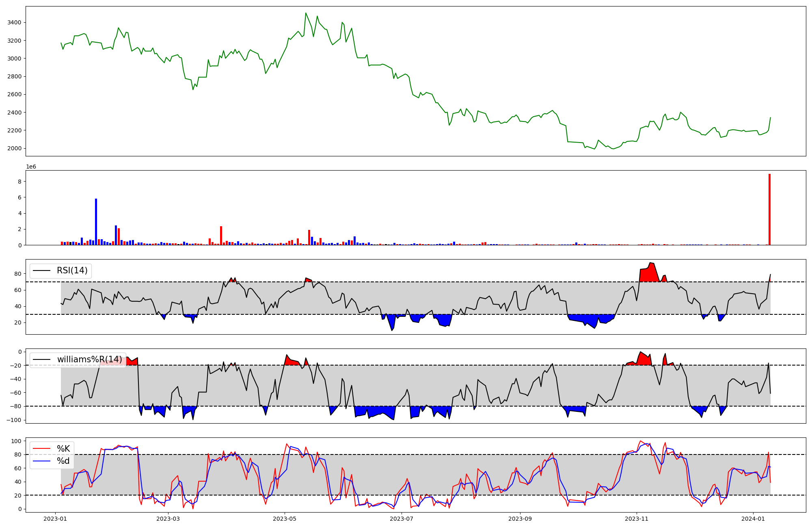This screenshot has width=812, height=528.
Task: Click the 2000 price axis label
Action: click(14, 148)
